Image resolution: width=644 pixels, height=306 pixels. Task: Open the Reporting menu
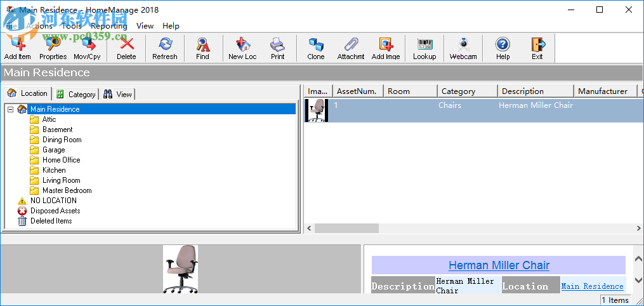(x=109, y=26)
